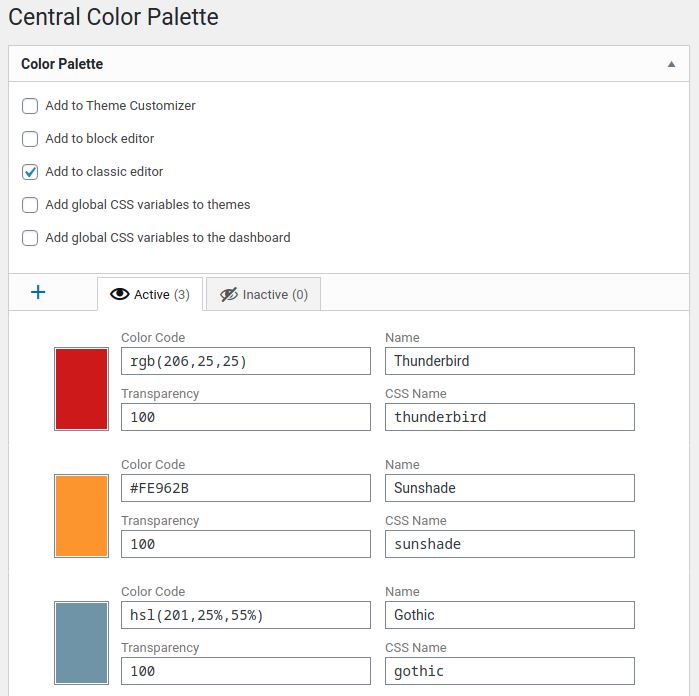Open the red Thunderbird color swatch
Viewport: 699px width, 696px height.
click(x=81, y=389)
